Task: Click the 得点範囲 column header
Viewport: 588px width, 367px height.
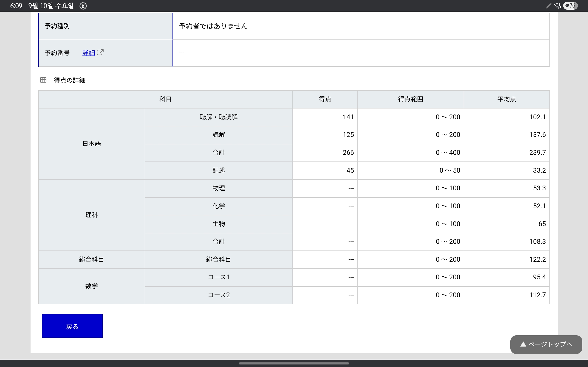Action: [410, 99]
